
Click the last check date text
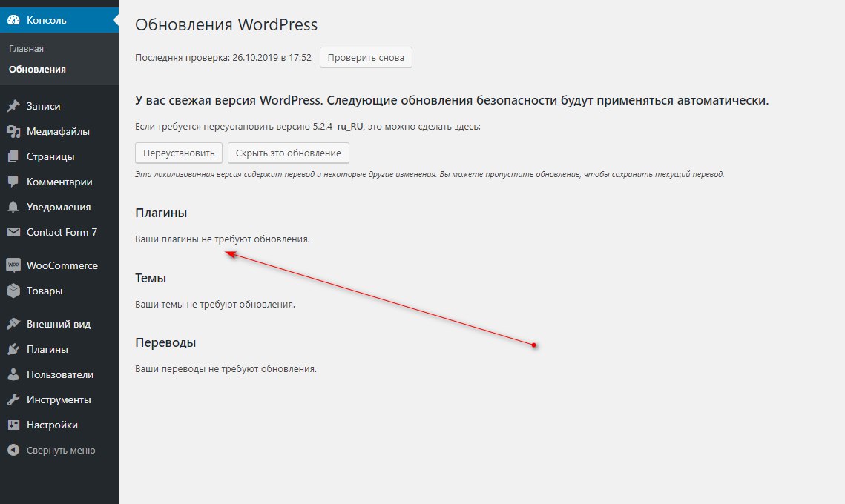click(x=223, y=58)
